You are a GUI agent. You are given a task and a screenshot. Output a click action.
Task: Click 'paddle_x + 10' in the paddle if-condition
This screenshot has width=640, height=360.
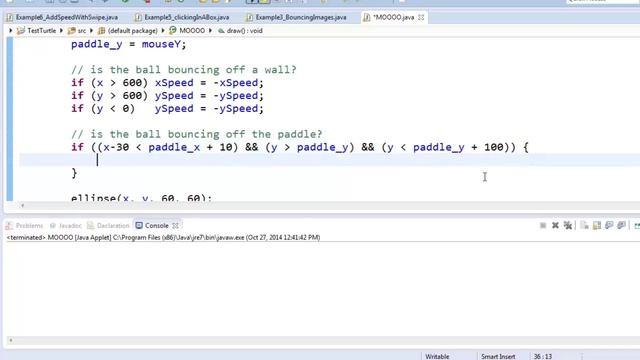click(191, 147)
